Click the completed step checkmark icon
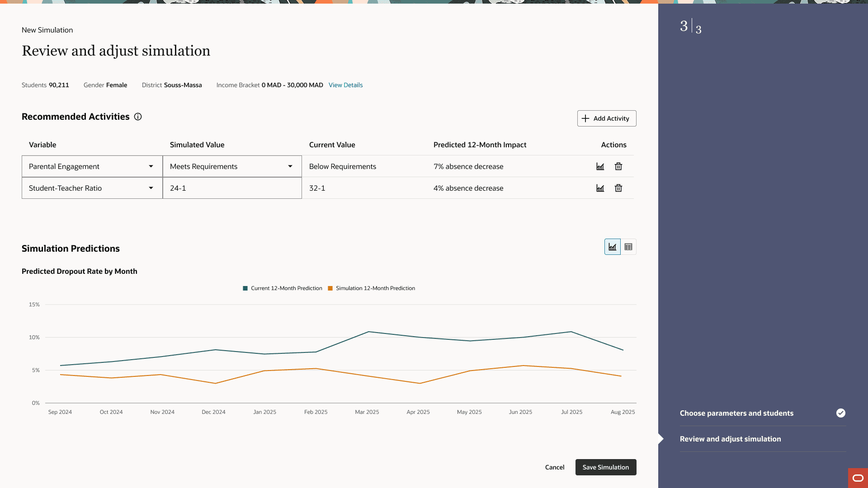This screenshot has width=868, height=488. point(840,413)
